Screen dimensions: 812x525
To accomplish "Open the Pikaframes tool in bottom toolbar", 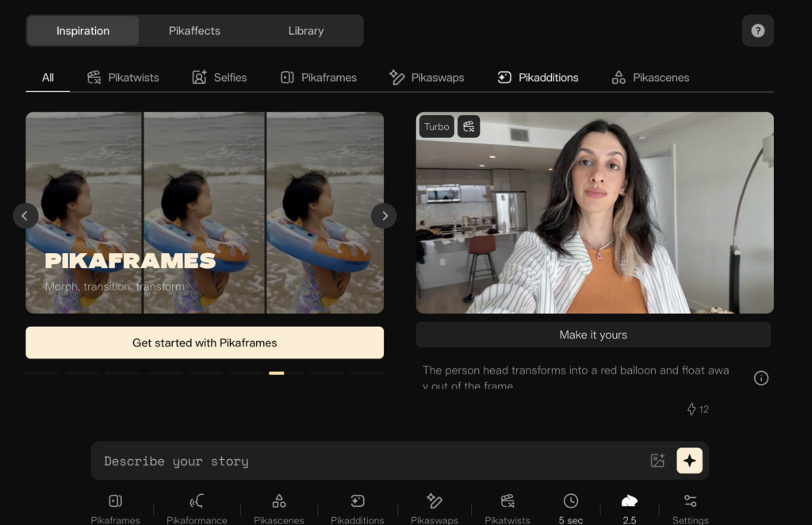I will click(x=115, y=508).
